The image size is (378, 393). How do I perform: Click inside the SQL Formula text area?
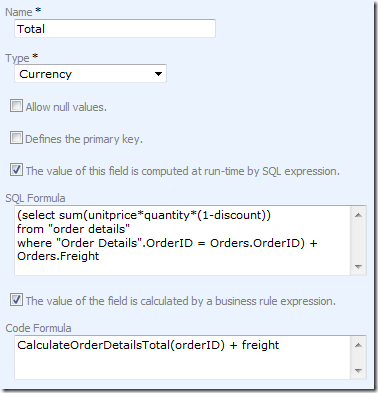182,240
